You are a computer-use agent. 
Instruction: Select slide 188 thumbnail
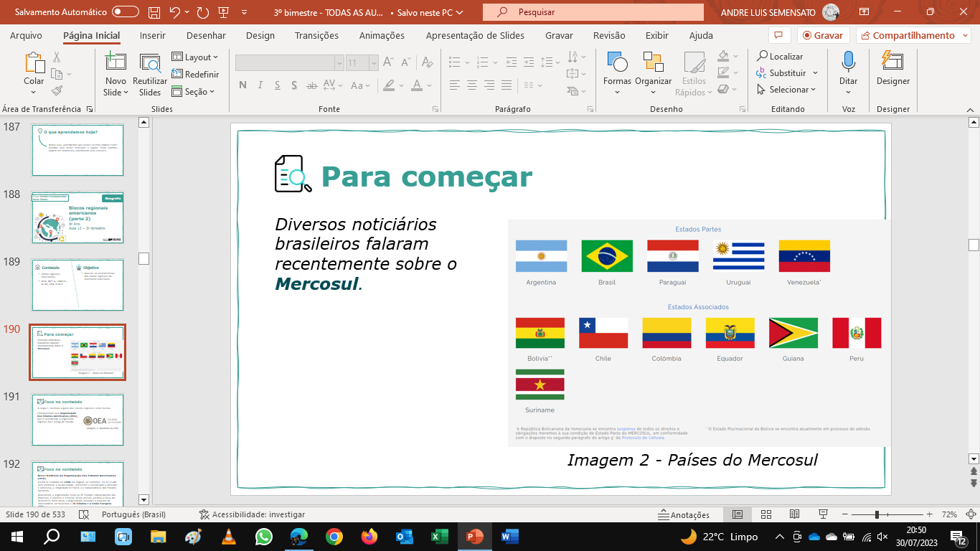[x=77, y=217]
